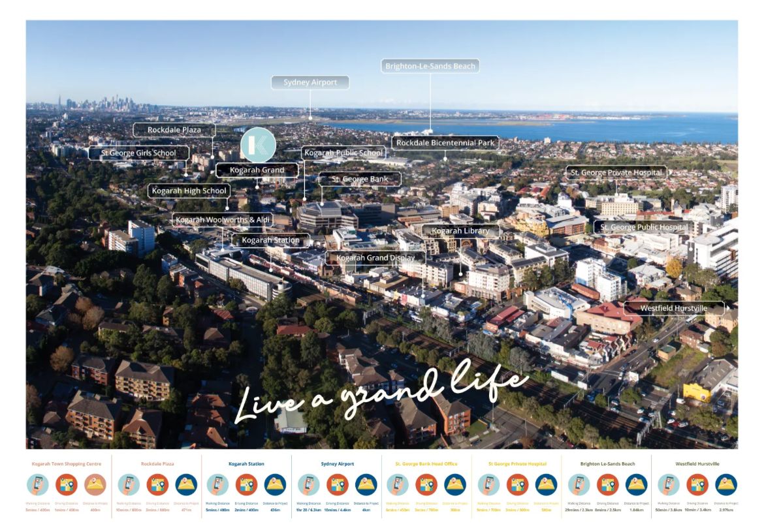This screenshot has width=764, height=532.
Task: Click driving distance icon under Brighton Le-Sands Beach
Action: [x=607, y=484]
